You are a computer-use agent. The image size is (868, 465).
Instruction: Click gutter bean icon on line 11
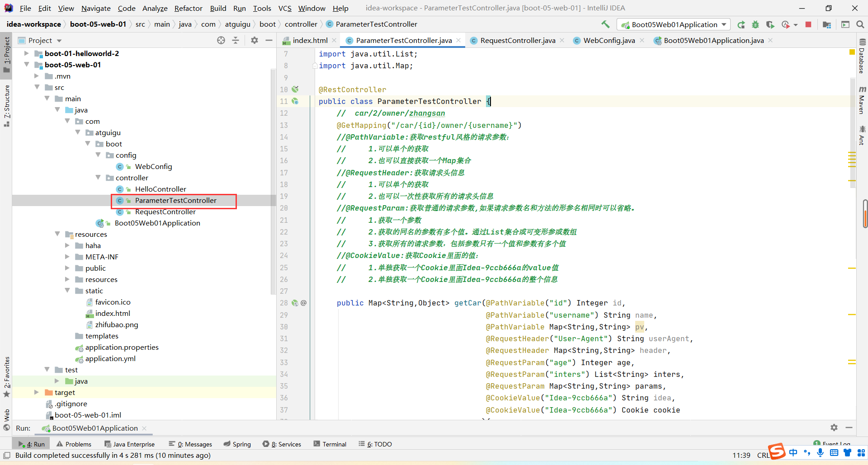(295, 101)
